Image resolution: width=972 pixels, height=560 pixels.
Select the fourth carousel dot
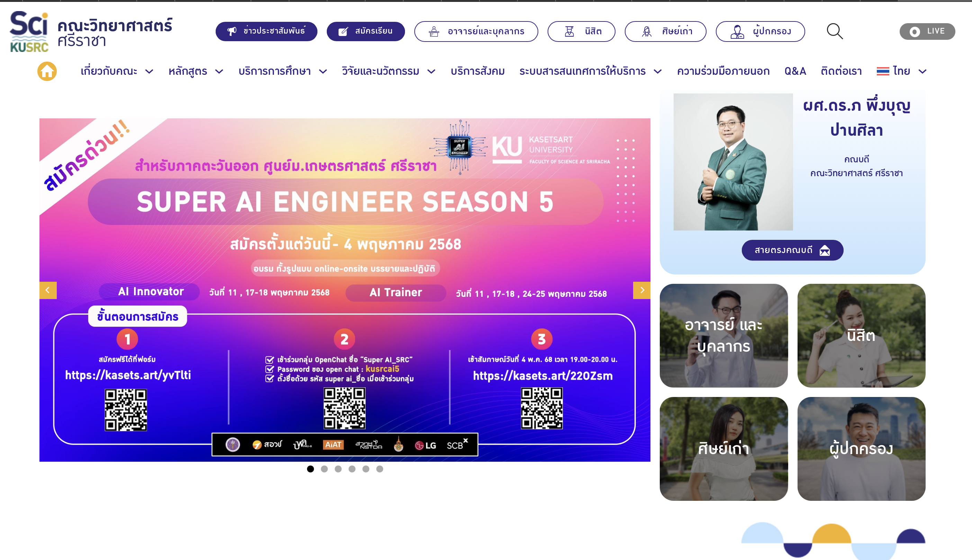pos(352,469)
